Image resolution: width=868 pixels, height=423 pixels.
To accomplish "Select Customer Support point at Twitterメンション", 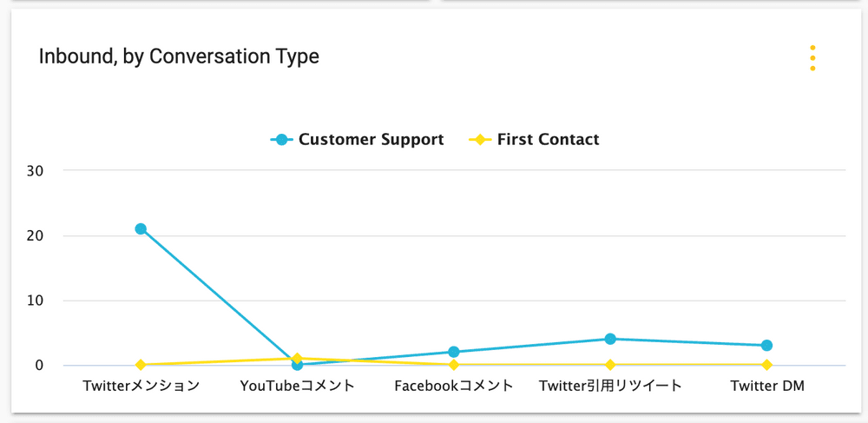I will click(141, 229).
